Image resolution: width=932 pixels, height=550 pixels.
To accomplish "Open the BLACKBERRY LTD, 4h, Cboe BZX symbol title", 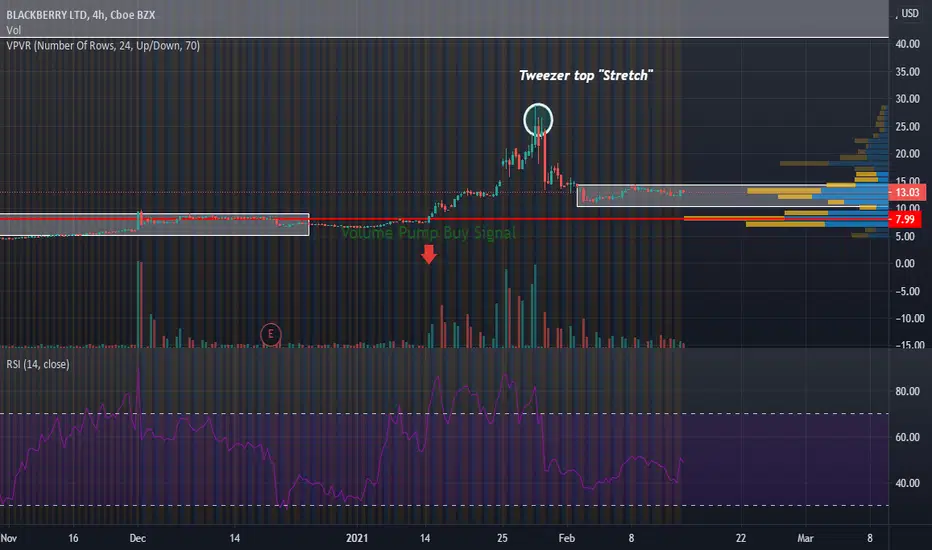I will click(x=81, y=15).
